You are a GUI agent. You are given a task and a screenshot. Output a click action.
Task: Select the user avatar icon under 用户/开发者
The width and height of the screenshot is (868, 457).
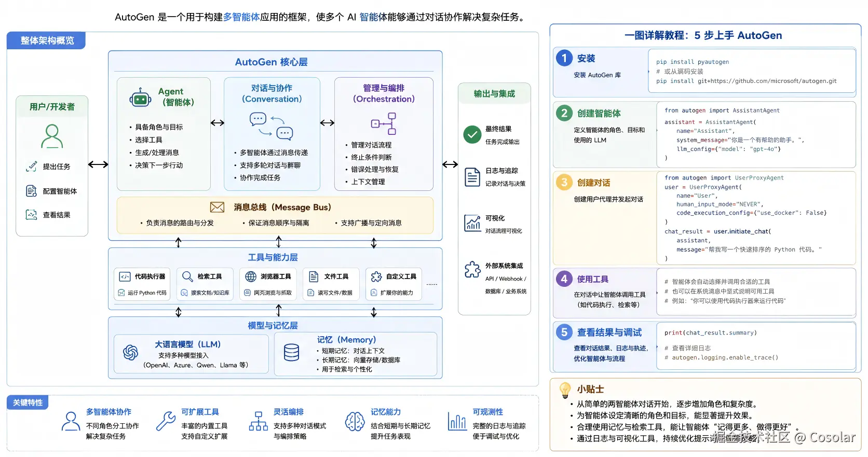pos(52,136)
